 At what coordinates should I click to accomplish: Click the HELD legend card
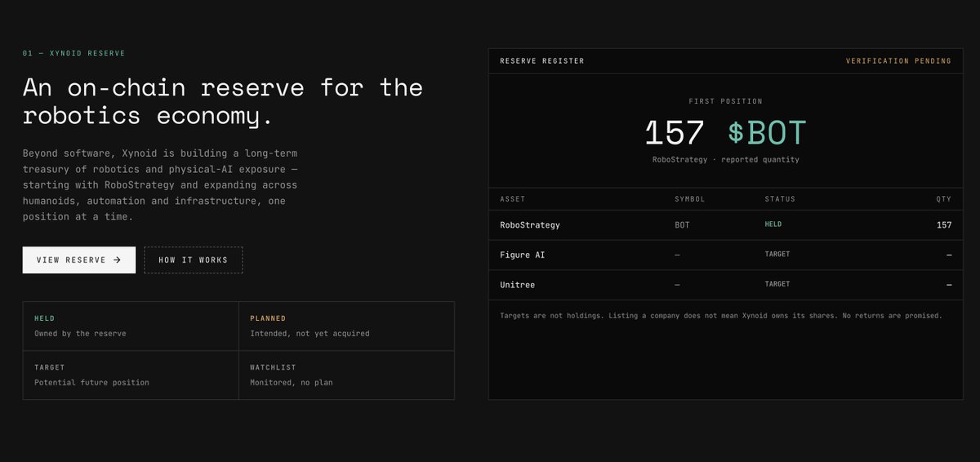[x=131, y=327]
